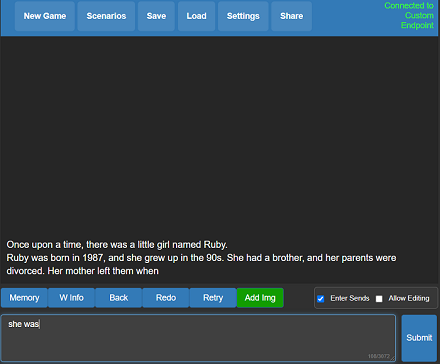This screenshot has width=440, height=364.
Task: Uncheck the Enter Sends checkbox
Action: coord(321,299)
